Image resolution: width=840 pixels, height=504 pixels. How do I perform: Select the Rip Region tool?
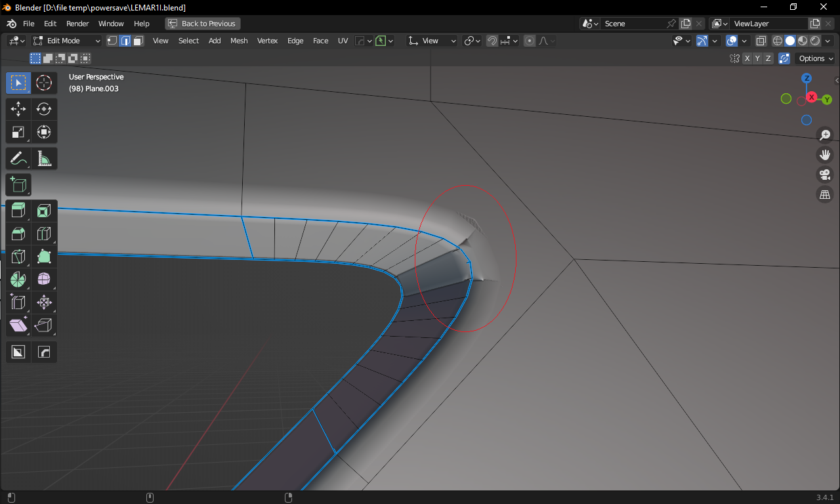pyautogui.click(x=44, y=325)
